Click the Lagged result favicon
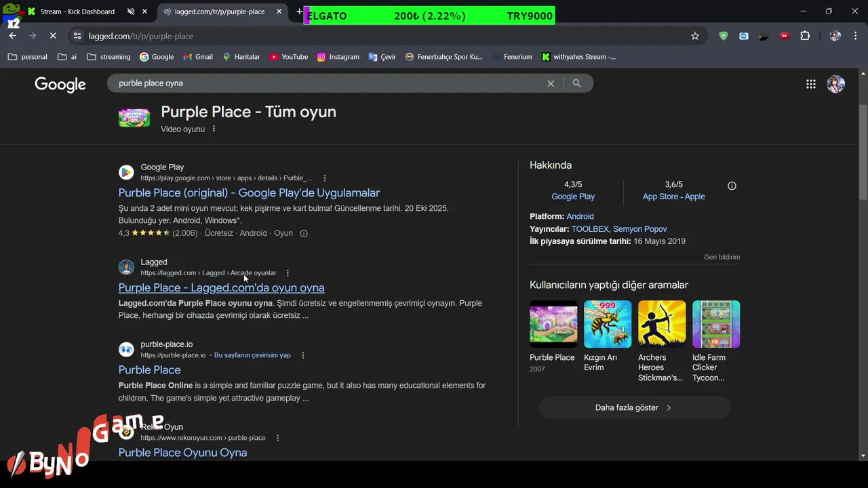 coord(126,267)
